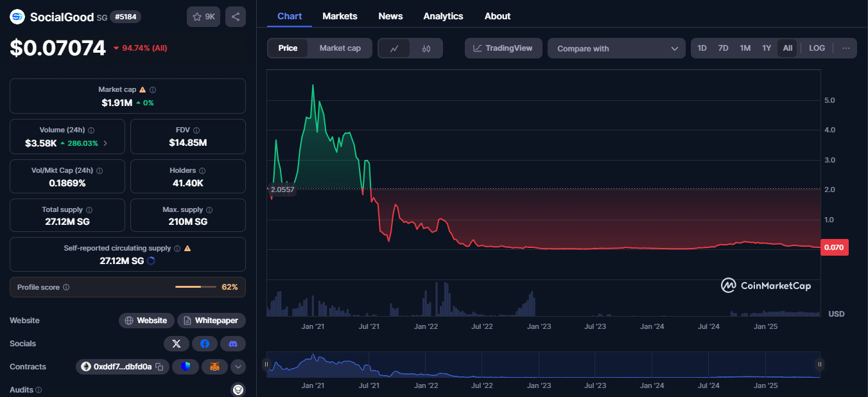Show info for FDV
Image resolution: width=868 pixels, height=397 pixels.
196,130
